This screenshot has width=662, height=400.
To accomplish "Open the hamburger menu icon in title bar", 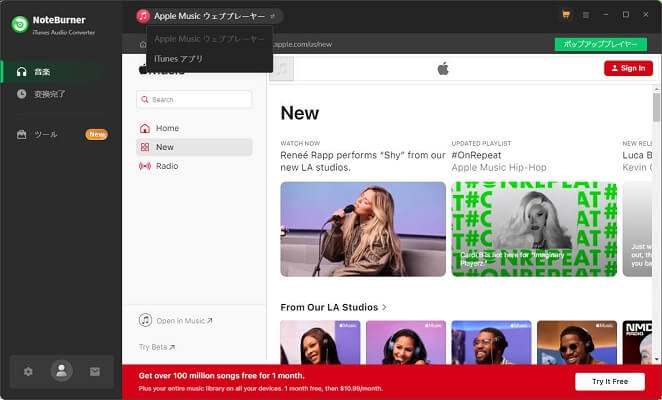I will click(586, 15).
